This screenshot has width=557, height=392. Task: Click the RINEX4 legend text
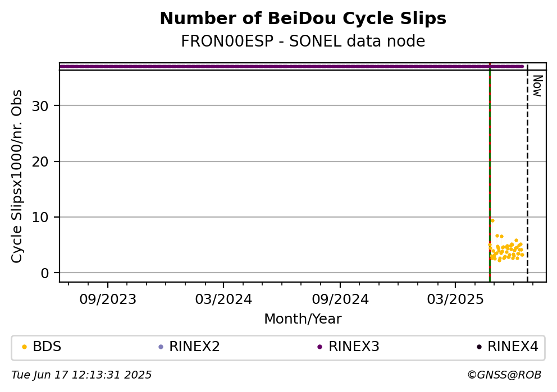pos(513,347)
